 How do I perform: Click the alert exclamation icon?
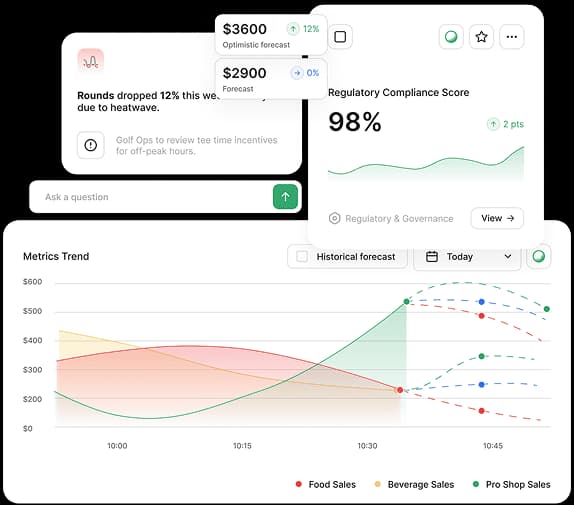tap(90, 145)
